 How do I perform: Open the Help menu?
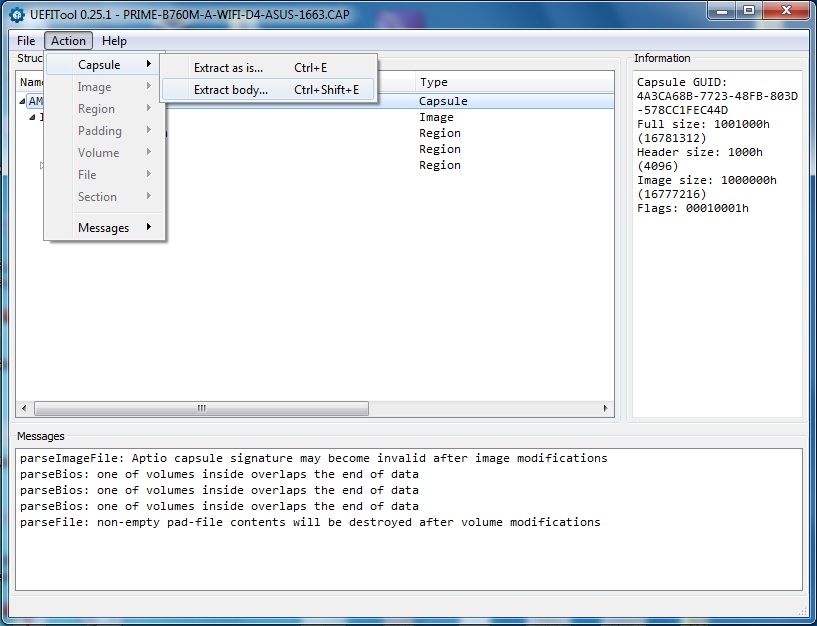click(x=115, y=41)
